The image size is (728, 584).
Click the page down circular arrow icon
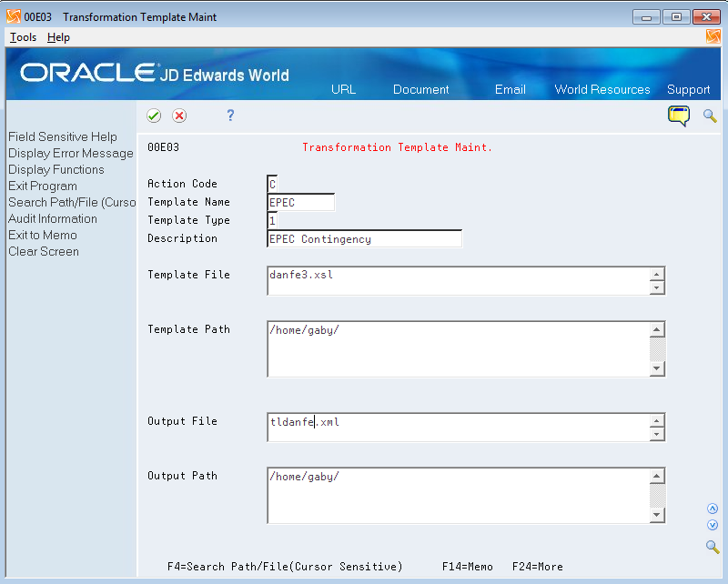(x=713, y=525)
